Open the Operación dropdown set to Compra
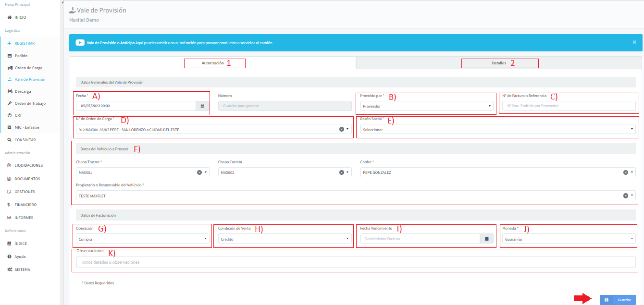Viewport: 644px width, 305px height. [x=142, y=239]
